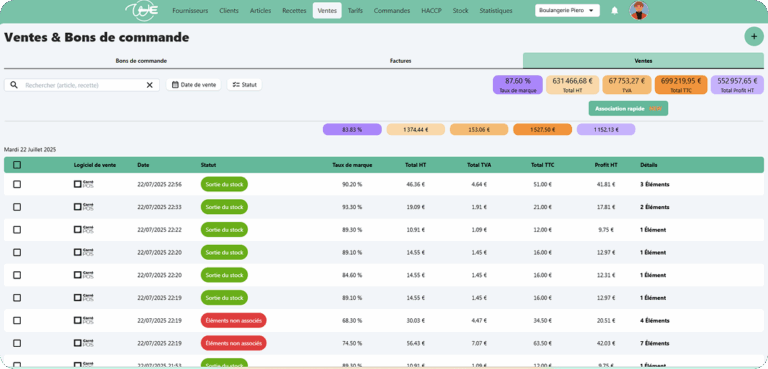Switch to the Factures tab
Viewport: 768px width, 369px height.
pyautogui.click(x=400, y=61)
